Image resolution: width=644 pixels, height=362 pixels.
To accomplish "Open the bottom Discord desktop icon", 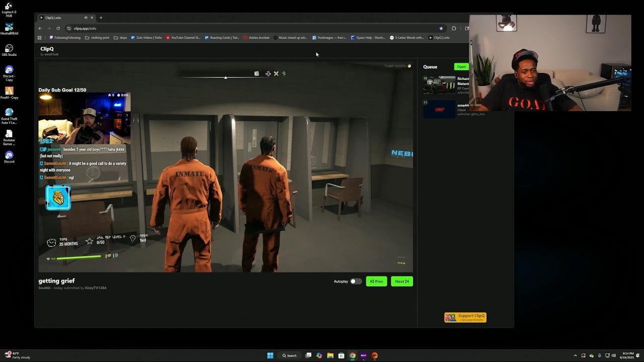I will (x=9, y=157).
